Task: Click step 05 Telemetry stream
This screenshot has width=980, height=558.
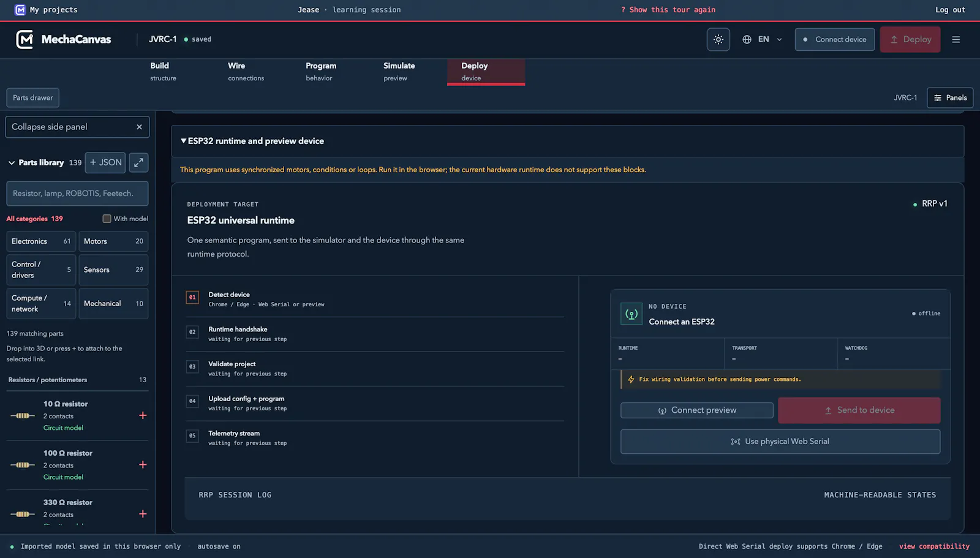Action: click(375, 438)
